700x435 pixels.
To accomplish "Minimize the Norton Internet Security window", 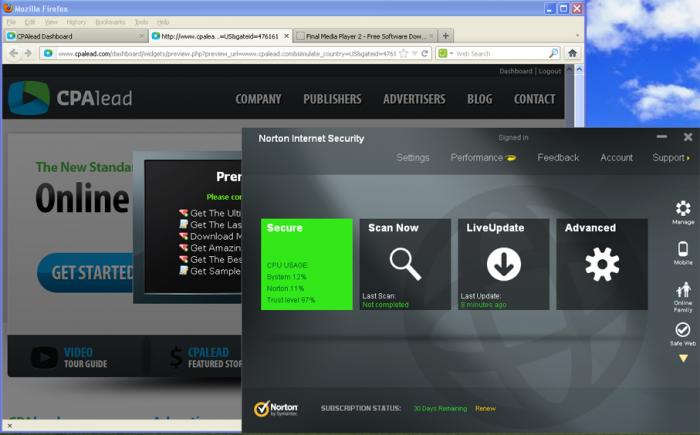I will [662, 137].
